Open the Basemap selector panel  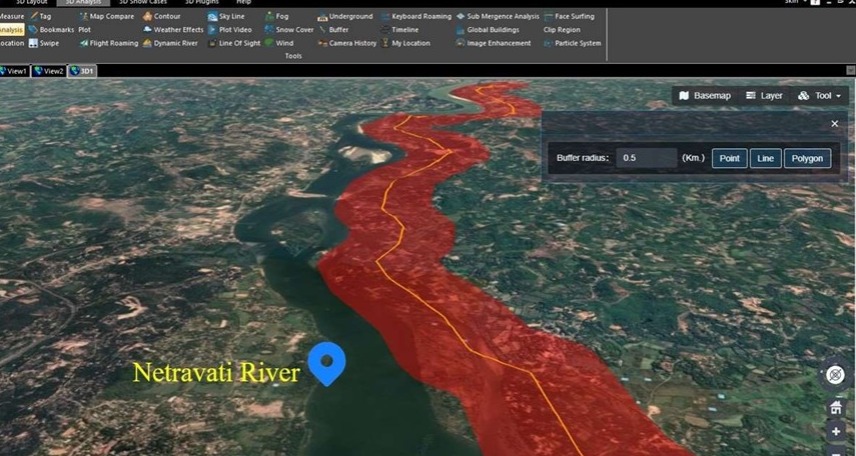[x=705, y=96]
